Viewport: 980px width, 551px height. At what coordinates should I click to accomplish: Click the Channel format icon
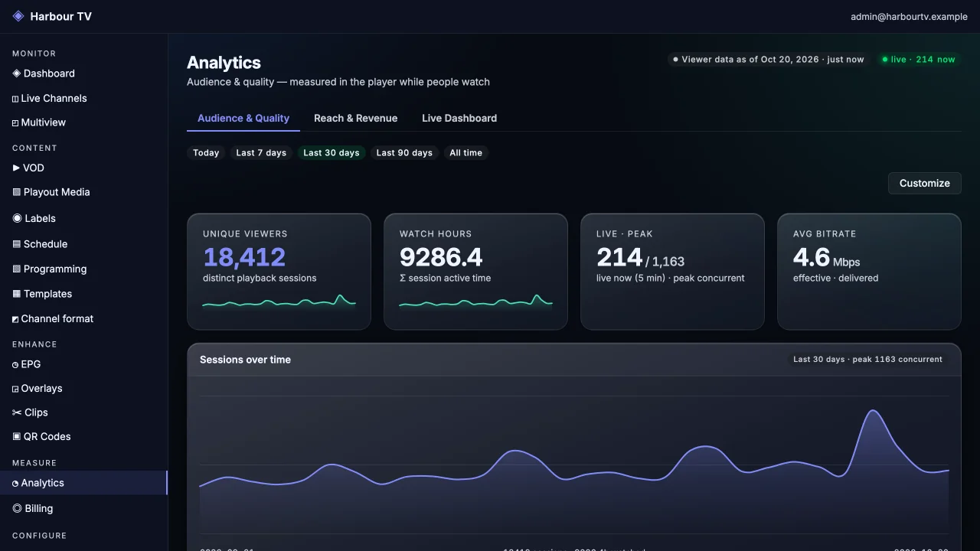(x=15, y=319)
